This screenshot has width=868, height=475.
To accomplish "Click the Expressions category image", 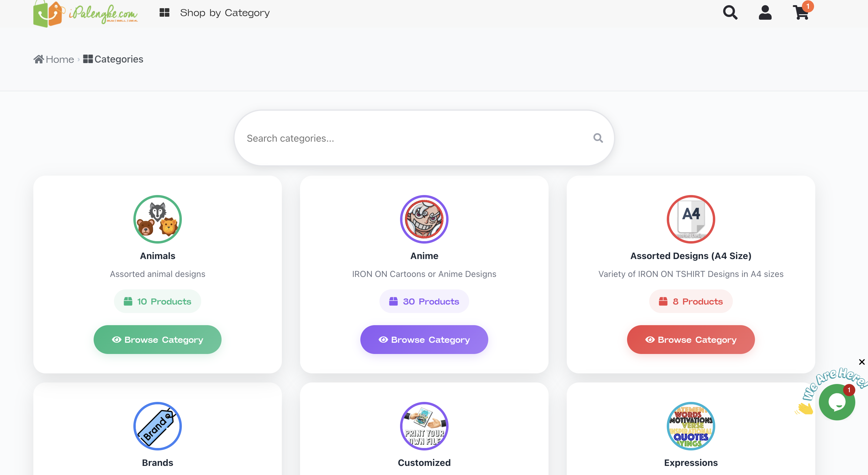I will 691,426.
